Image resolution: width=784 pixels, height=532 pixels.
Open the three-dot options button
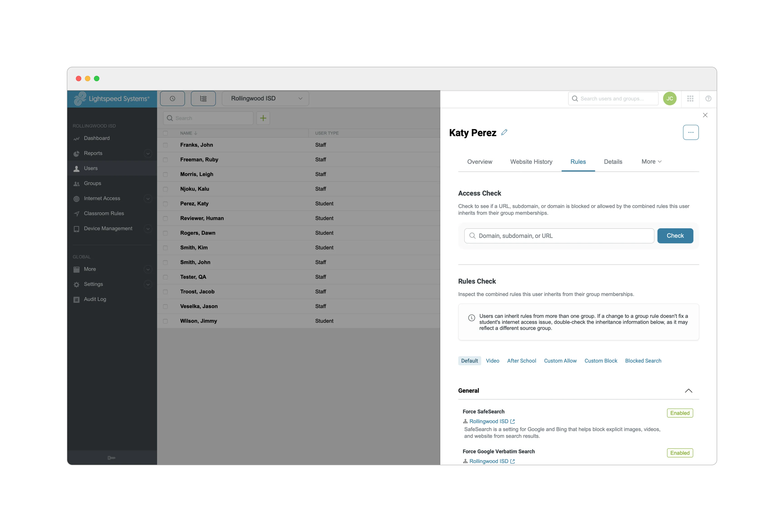coord(691,132)
